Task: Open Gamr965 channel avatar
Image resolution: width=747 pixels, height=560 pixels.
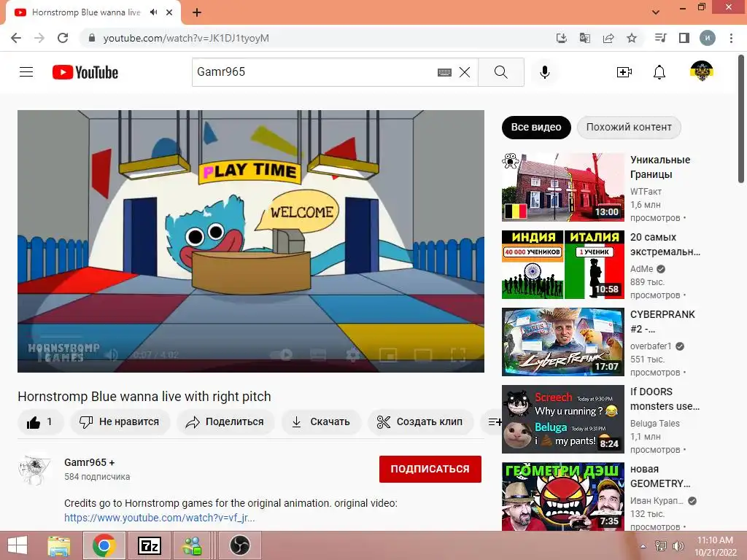Action: pos(34,469)
